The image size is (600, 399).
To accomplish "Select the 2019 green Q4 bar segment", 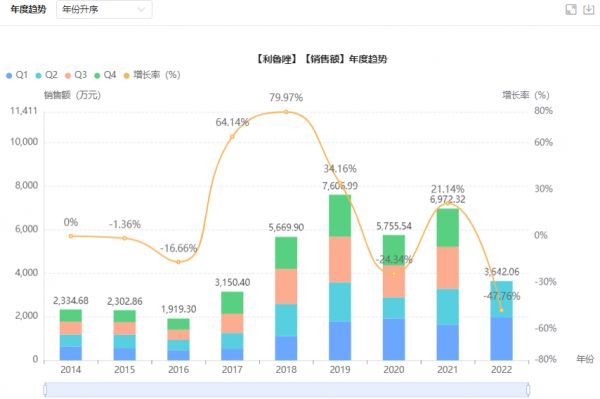I will 340,216.
